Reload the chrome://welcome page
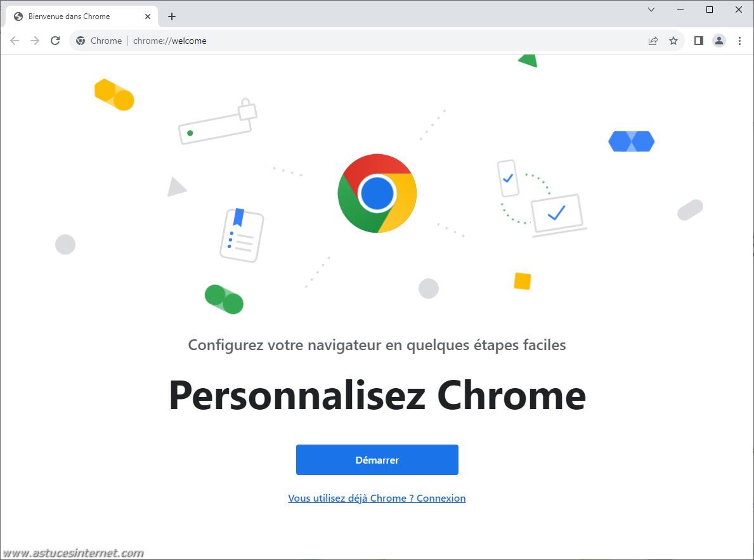Screen dimensions: 754x560 55,41
